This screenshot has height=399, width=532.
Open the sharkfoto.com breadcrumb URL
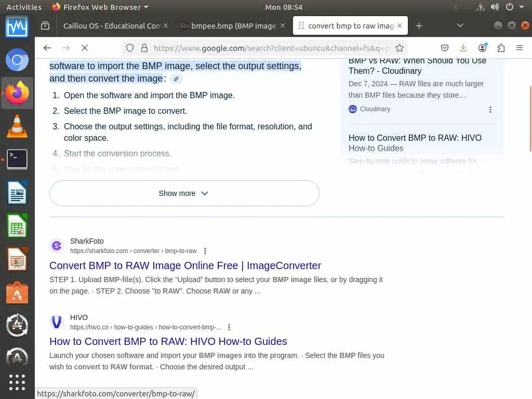coord(134,251)
